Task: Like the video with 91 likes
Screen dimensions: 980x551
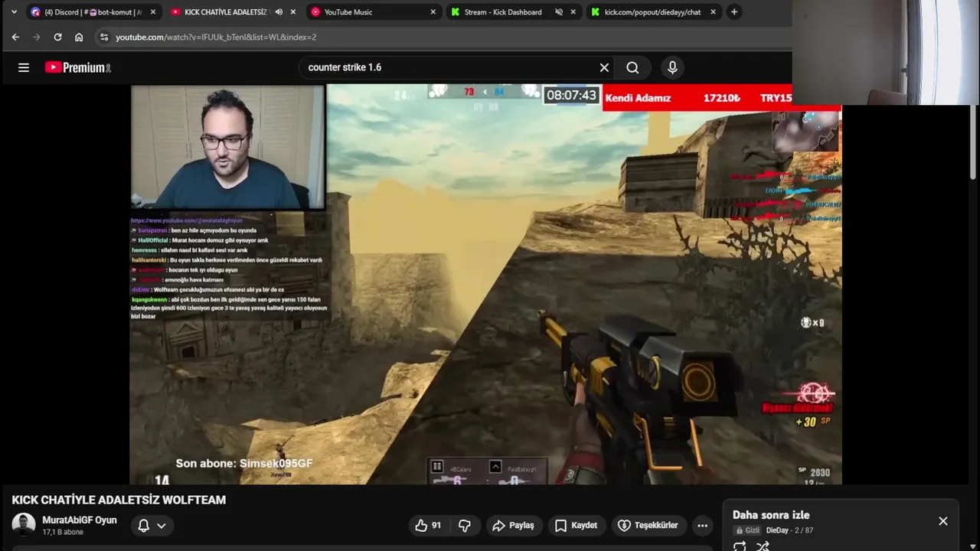Action: (429, 526)
